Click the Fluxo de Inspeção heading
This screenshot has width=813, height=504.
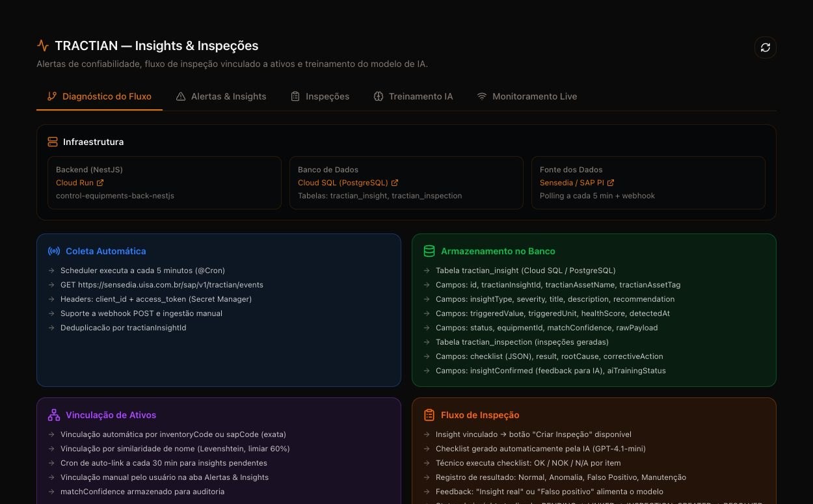click(x=480, y=415)
